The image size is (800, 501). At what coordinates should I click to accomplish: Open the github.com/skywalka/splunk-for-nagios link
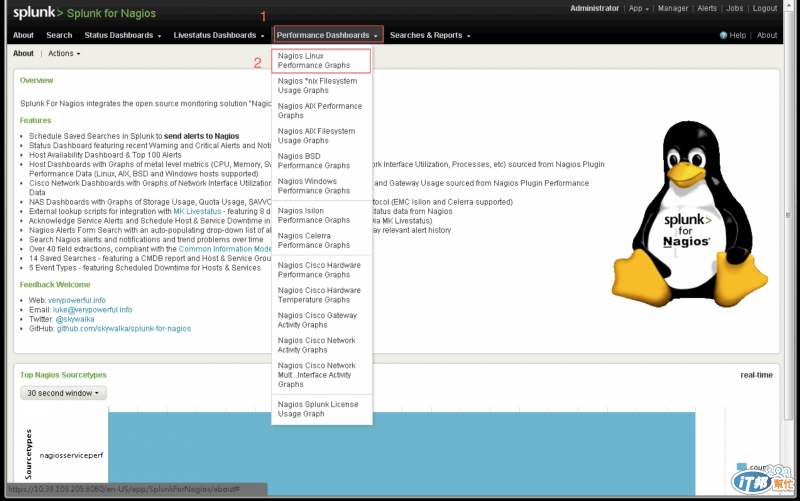click(x=124, y=329)
